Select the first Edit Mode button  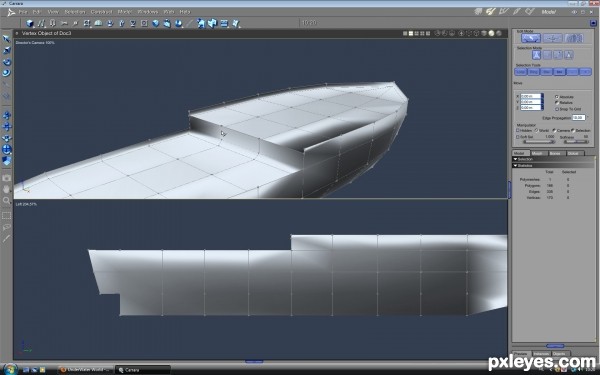[531, 38]
